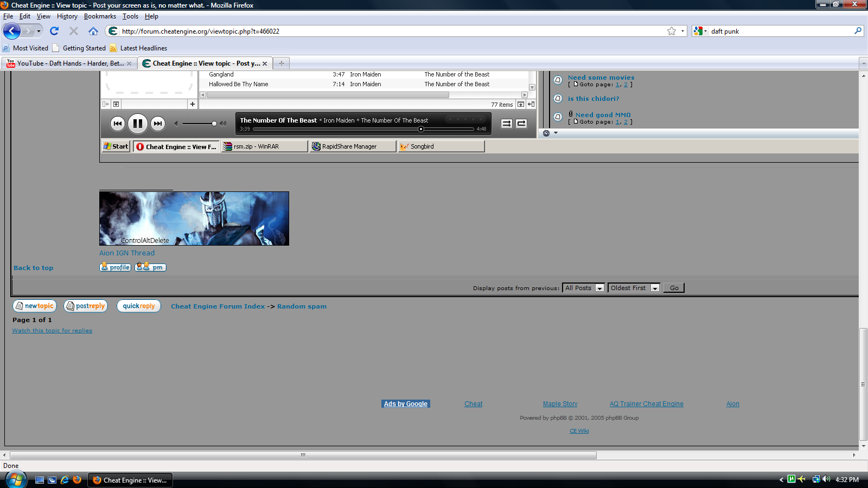Click the page vertical scrollbar thumb
The image size is (868, 488).
pos(863,384)
